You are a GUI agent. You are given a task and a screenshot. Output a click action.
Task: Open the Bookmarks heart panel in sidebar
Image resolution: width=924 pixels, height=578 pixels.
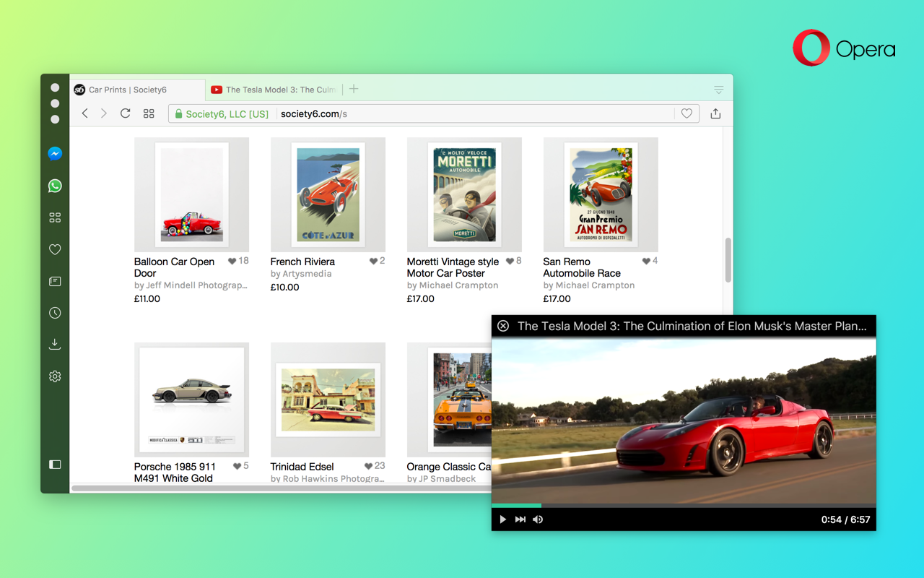click(55, 249)
